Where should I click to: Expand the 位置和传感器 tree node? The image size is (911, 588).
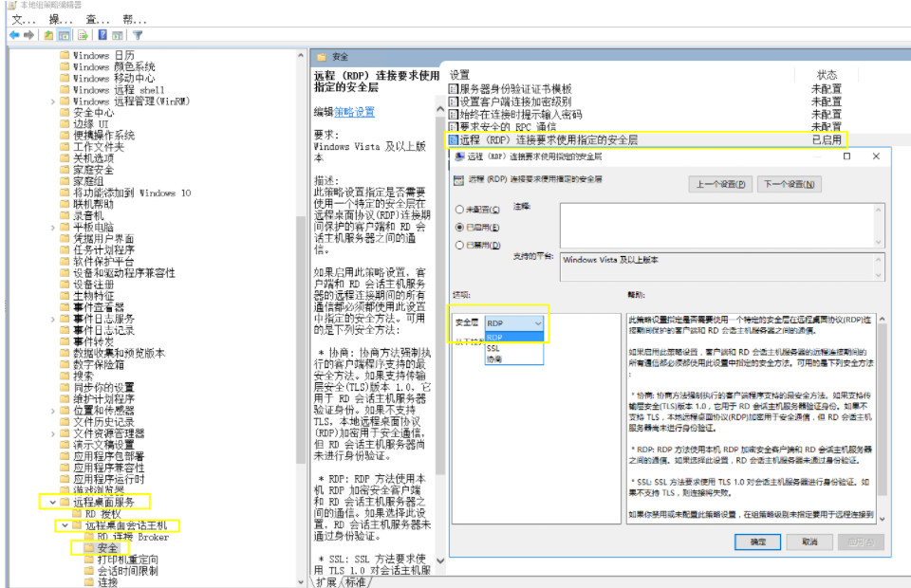pos(53,411)
